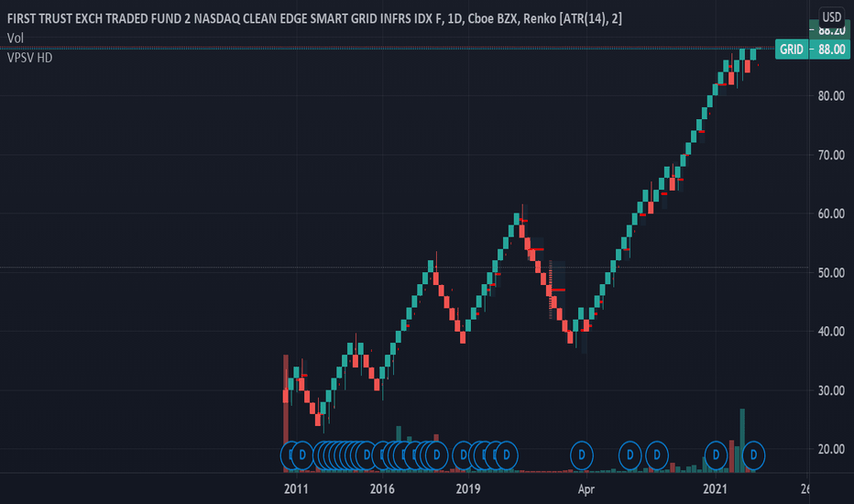Click the 2021 time axis label

point(715,488)
